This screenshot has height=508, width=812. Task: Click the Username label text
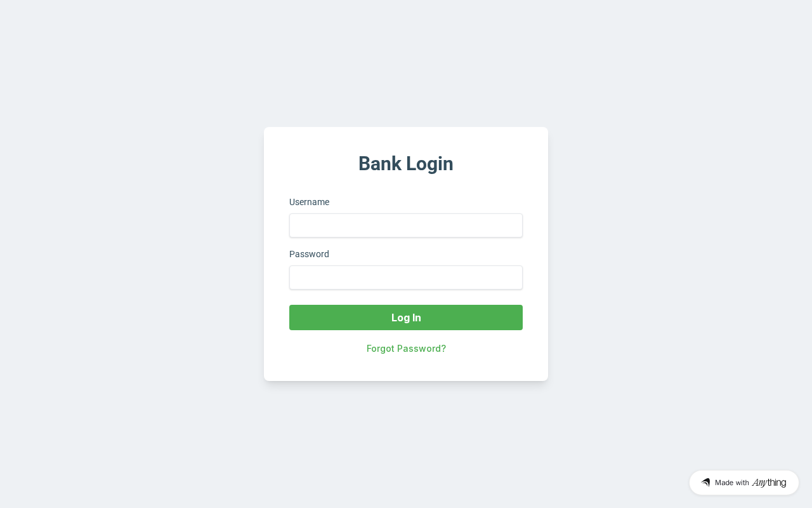pos(309,202)
